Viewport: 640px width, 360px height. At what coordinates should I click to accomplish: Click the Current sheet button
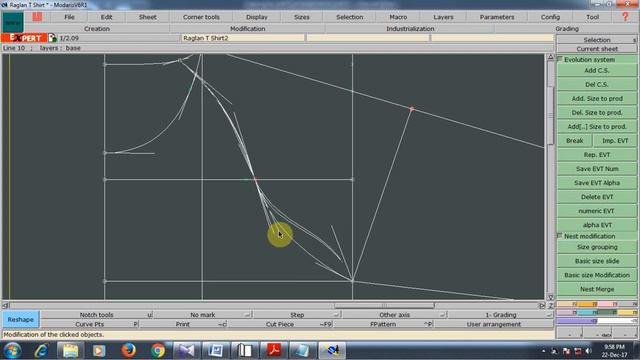pyautogui.click(x=597, y=49)
